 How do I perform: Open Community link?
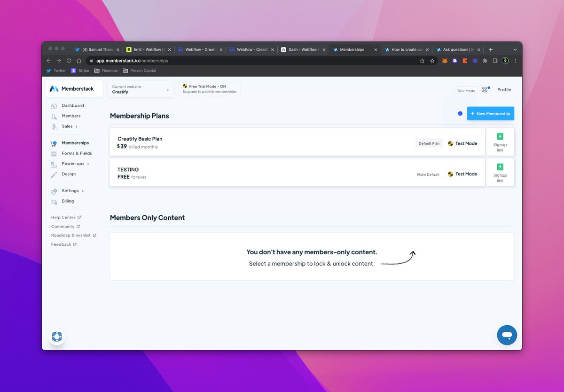pyautogui.click(x=65, y=227)
